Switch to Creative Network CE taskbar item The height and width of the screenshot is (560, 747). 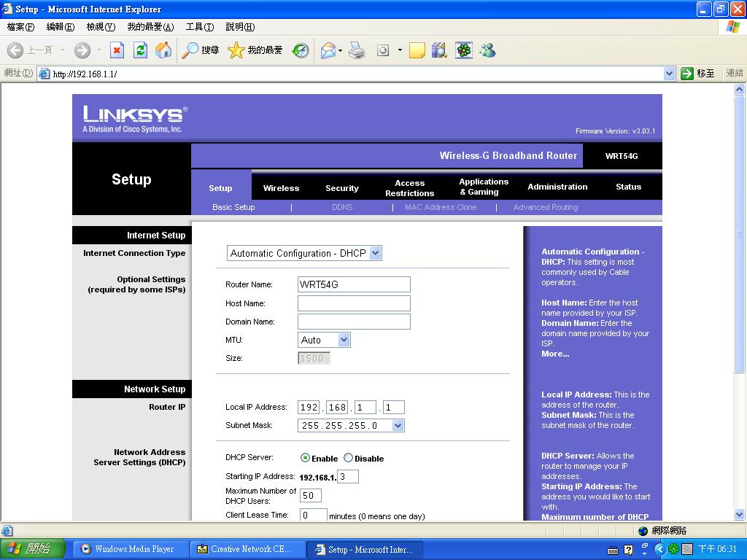pos(247,549)
